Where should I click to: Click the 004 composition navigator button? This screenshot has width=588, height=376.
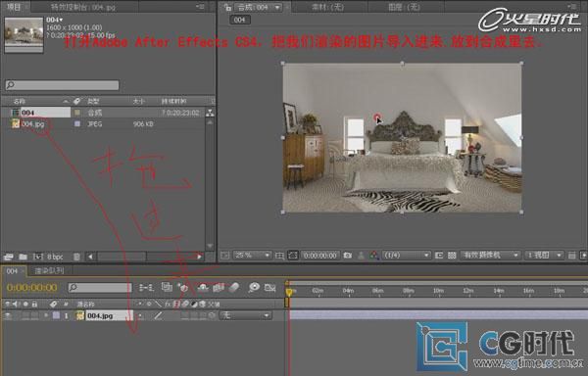tap(240, 20)
